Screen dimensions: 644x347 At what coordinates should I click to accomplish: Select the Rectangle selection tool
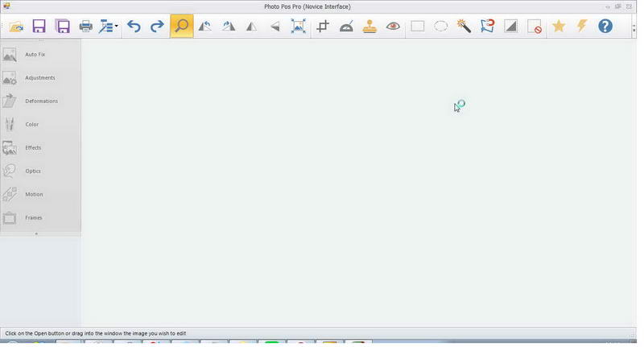click(x=417, y=27)
